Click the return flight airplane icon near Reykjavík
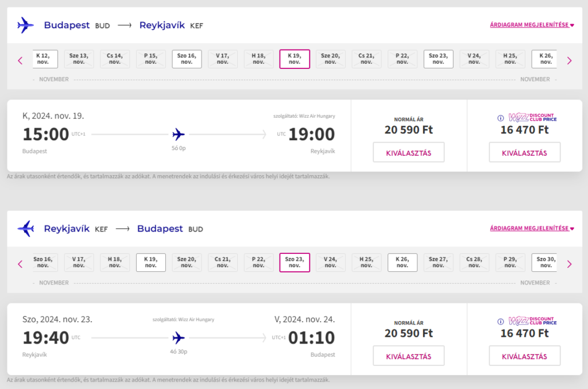The height and width of the screenshot is (389, 588). click(x=25, y=229)
